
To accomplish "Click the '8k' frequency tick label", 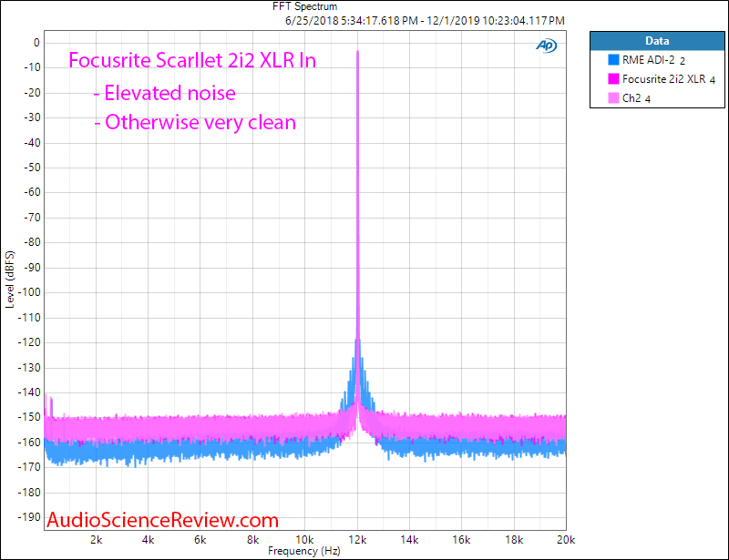I will pyautogui.click(x=253, y=540).
